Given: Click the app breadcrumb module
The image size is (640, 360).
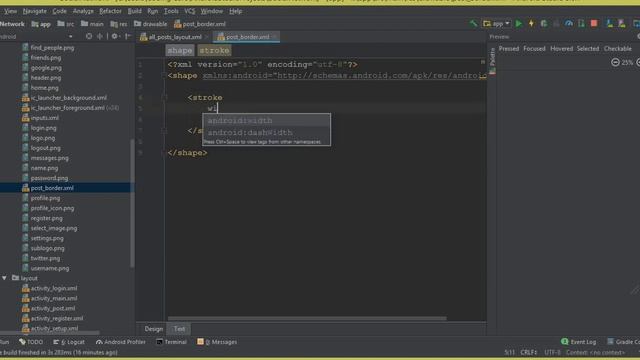Looking at the screenshot, I should [x=41, y=24].
